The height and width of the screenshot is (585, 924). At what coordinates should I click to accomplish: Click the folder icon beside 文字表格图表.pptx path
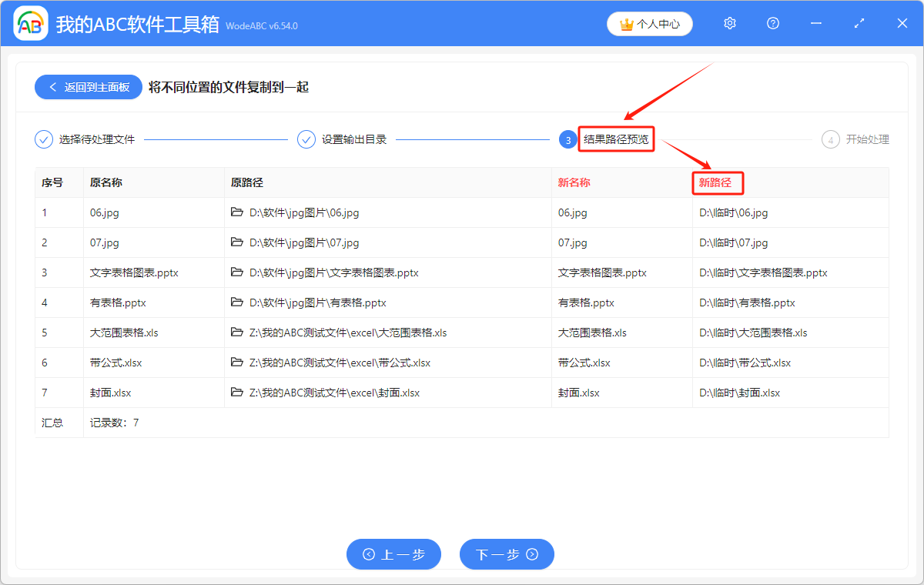coord(237,272)
